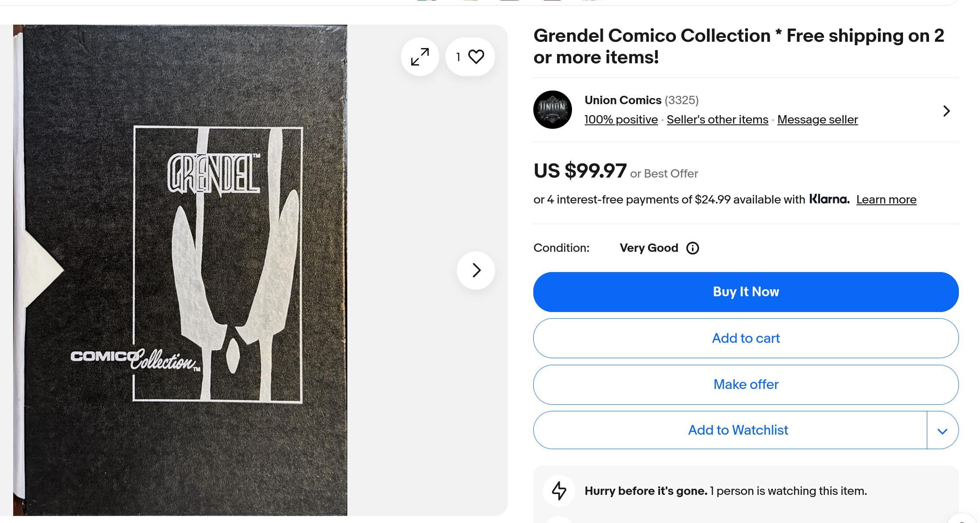
Task: Click the Klarna logo
Action: (829, 199)
